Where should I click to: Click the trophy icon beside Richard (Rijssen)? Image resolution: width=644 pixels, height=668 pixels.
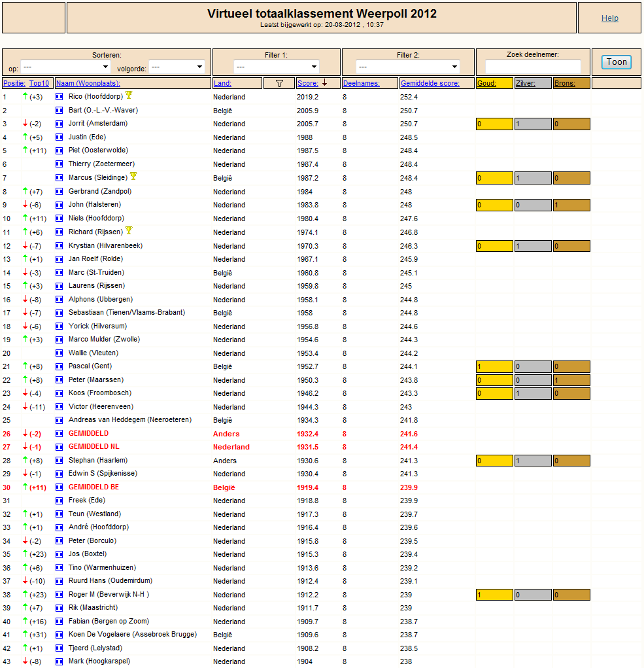pyautogui.click(x=129, y=230)
